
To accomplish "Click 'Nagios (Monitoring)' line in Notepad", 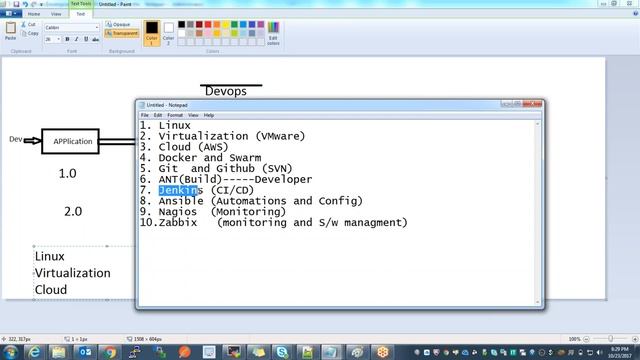I will (x=222, y=212).
